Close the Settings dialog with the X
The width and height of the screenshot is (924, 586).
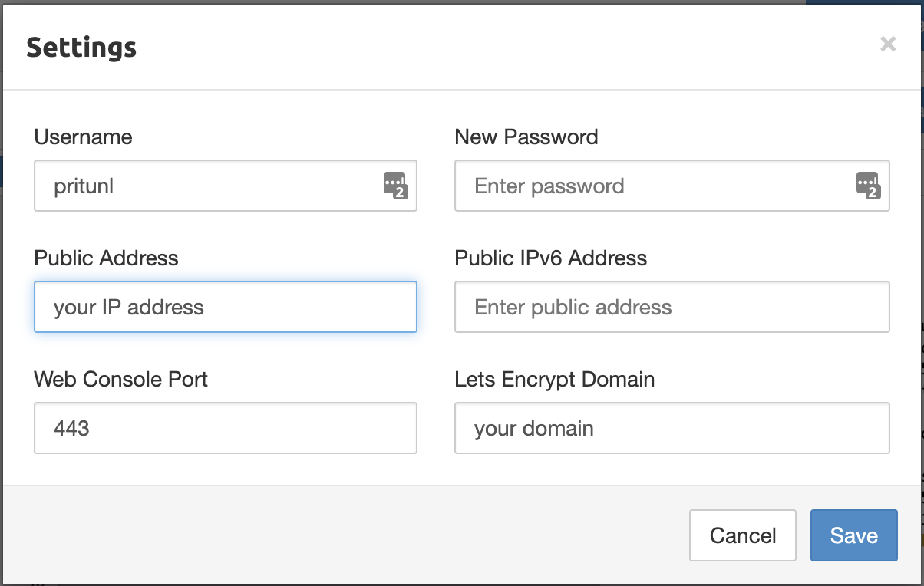pyautogui.click(x=888, y=44)
